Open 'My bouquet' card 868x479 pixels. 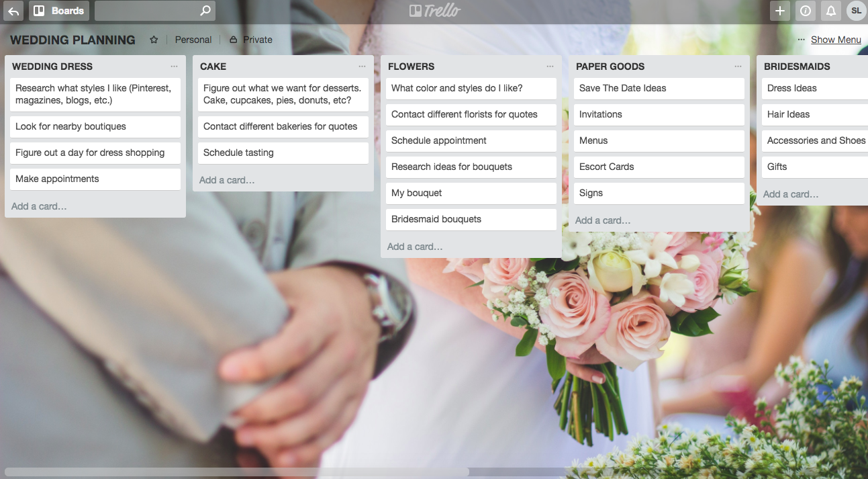tap(471, 193)
